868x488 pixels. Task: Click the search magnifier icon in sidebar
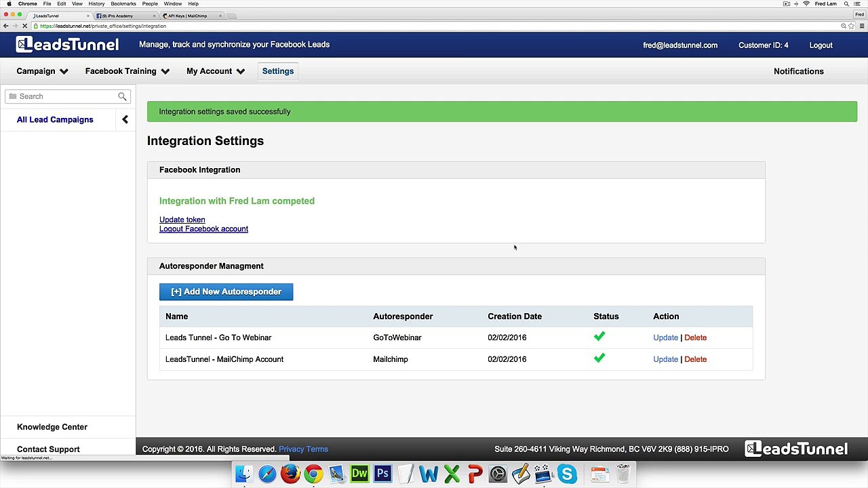coord(122,96)
